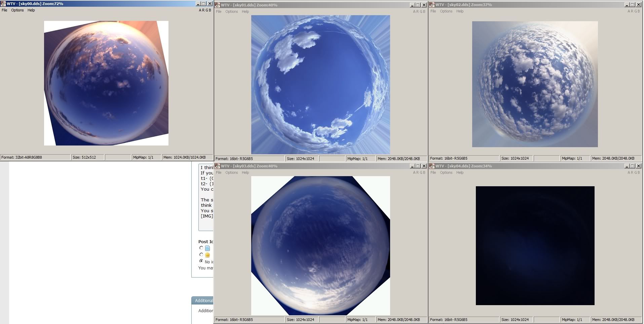Click 'Mem: 2048.0KB/2048.0KB' status in sky01.dds
This screenshot has width=644, height=324.
pos(402,159)
